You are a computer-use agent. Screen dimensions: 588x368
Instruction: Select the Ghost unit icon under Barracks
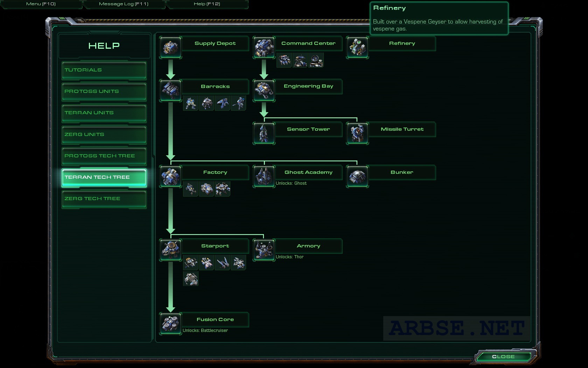point(238,103)
